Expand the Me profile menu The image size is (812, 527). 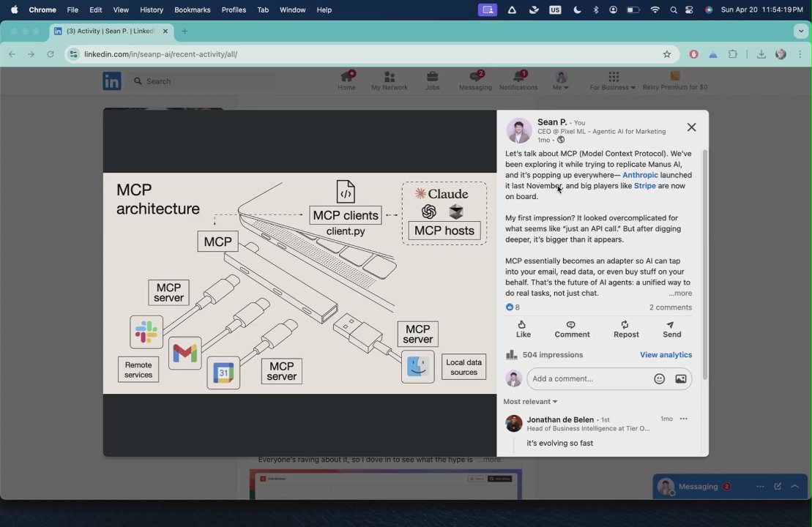(x=560, y=81)
